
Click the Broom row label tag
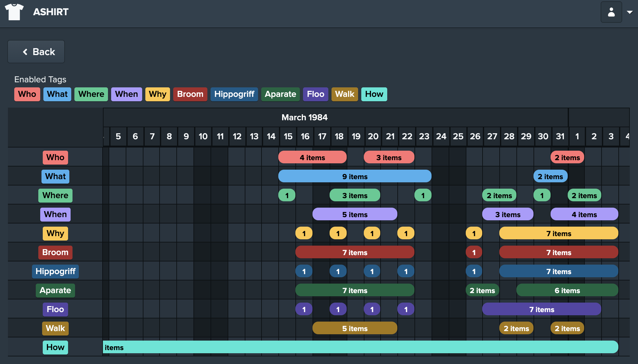tap(55, 253)
